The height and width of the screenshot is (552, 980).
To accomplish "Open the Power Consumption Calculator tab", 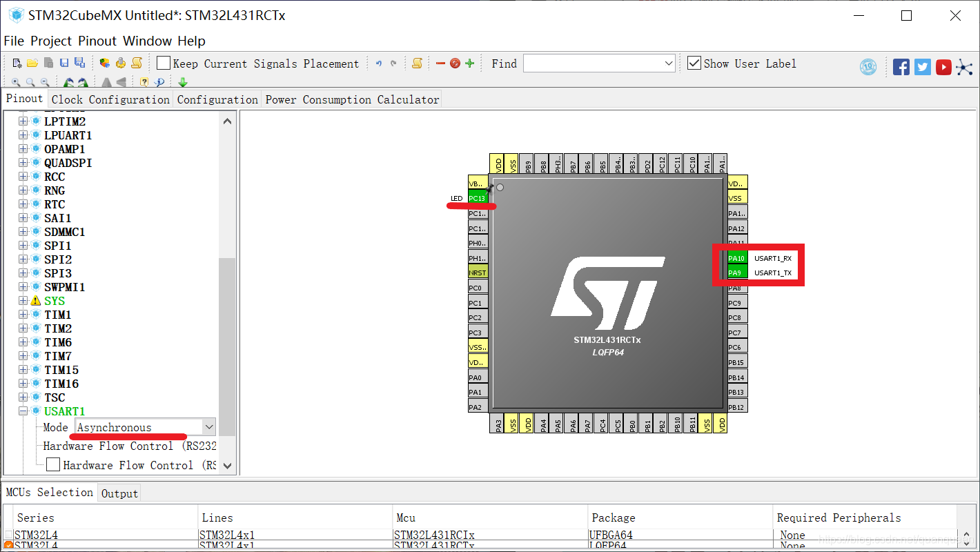I will pos(352,99).
